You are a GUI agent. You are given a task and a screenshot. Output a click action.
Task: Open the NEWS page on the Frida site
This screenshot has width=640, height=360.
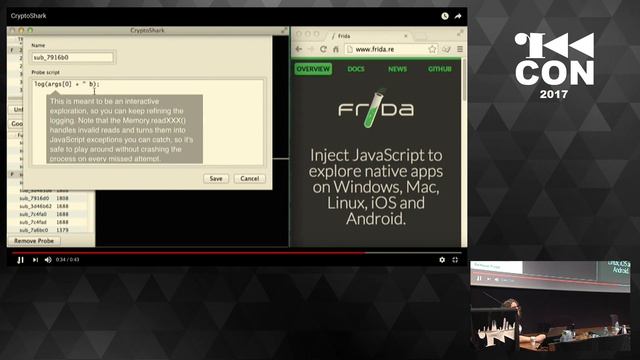click(x=398, y=69)
